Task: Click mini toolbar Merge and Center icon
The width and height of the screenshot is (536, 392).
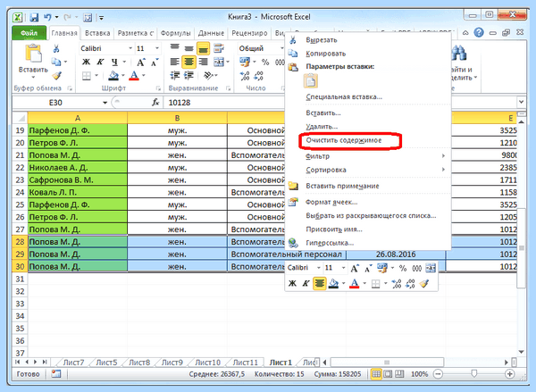Action: pyautogui.click(x=431, y=268)
